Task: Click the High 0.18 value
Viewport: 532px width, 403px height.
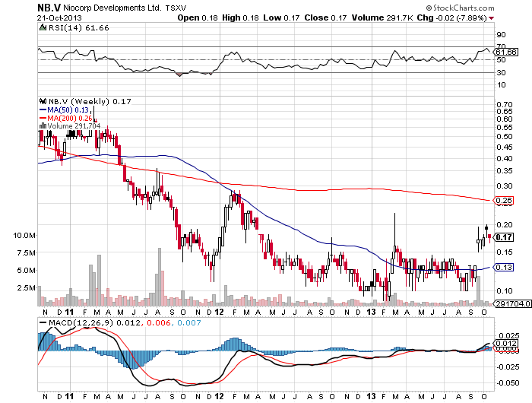Action: point(240,17)
